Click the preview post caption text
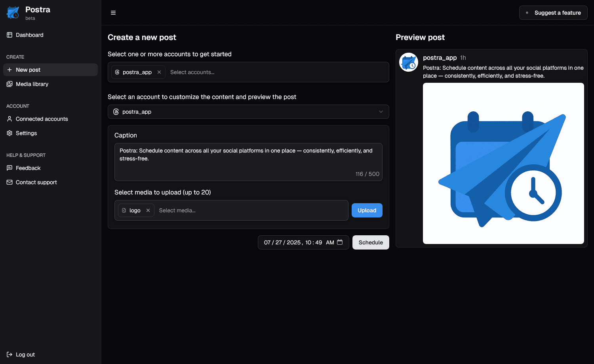Image resolution: width=594 pixels, height=364 pixels. [x=503, y=72]
